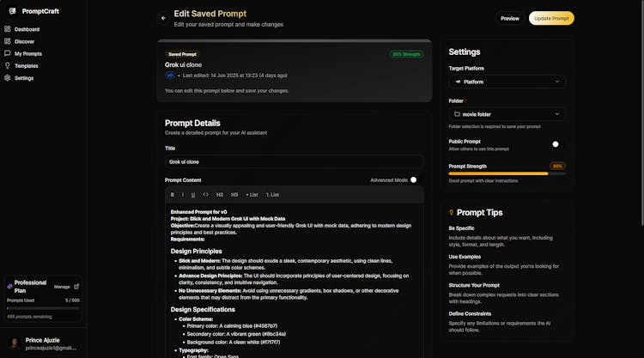Open the Folder dropdown showing movie folder
This screenshot has width=644, height=358.
(507, 113)
